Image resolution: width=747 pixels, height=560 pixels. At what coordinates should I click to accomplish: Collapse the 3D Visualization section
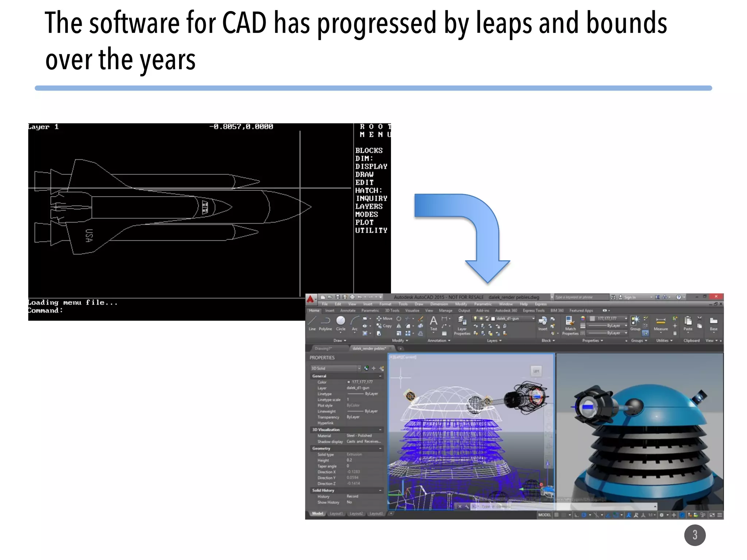380,430
